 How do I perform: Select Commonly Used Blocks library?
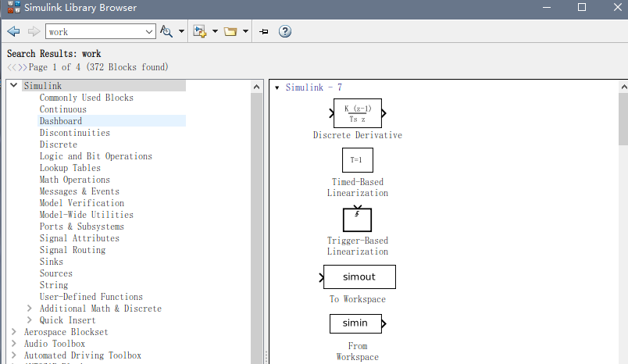tap(87, 98)
